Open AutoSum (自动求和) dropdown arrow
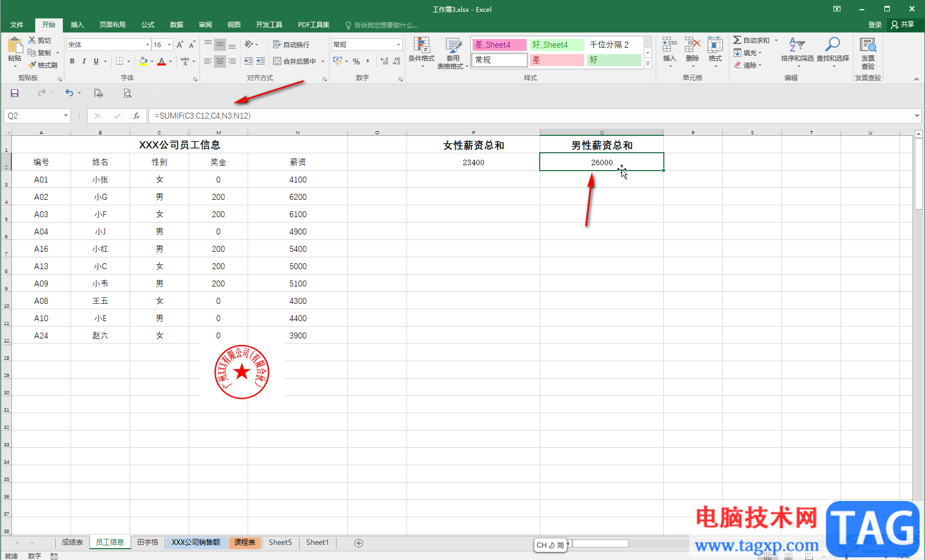This screenshot has width=925, height=560. pyautogui.click(x=776, y=40)
